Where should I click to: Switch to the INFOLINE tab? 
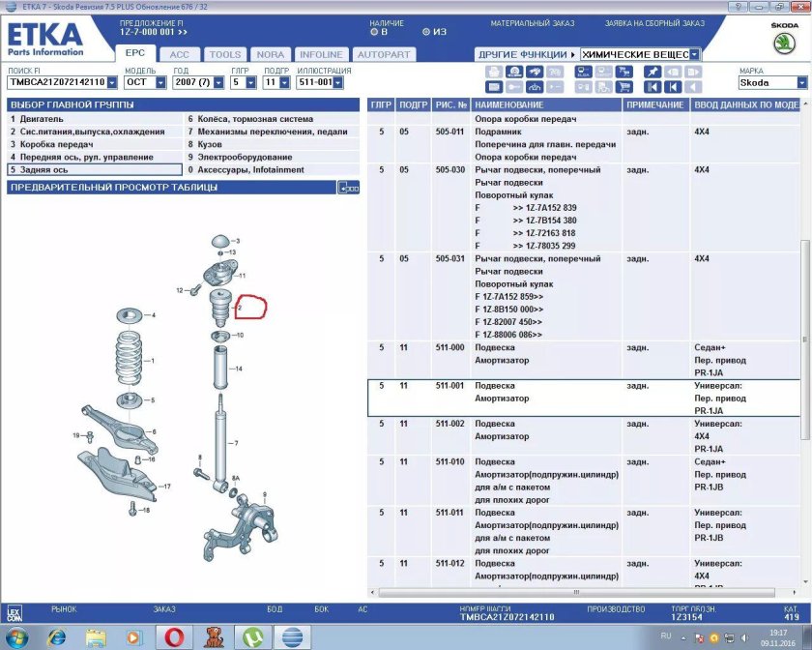coord(321,55)
